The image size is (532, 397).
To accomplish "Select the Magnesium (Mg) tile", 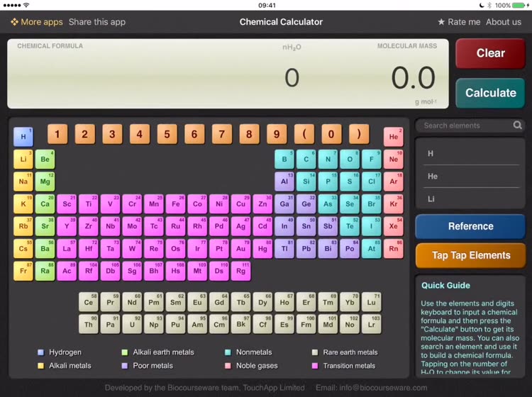I will click(45, 181).
